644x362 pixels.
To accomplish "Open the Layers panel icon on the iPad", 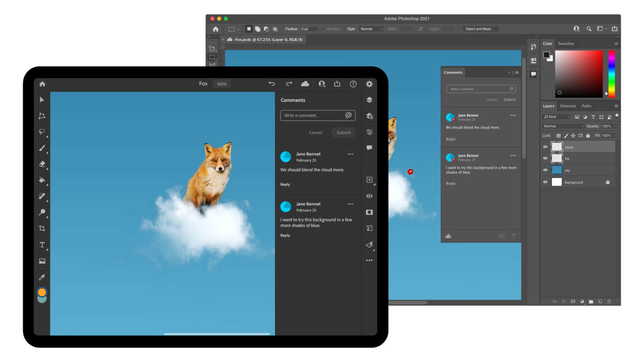I will [x=369, y=99].
